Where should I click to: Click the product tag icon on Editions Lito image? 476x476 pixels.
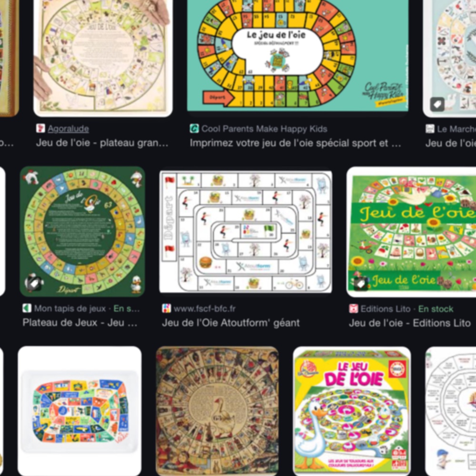pos(360,284)
